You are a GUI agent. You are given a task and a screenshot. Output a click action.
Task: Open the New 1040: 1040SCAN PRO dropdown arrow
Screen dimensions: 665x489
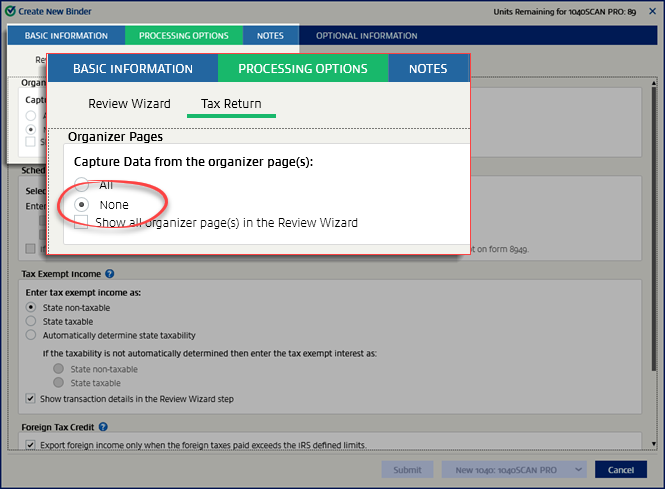pyautogui.click(x=577, y=470)
